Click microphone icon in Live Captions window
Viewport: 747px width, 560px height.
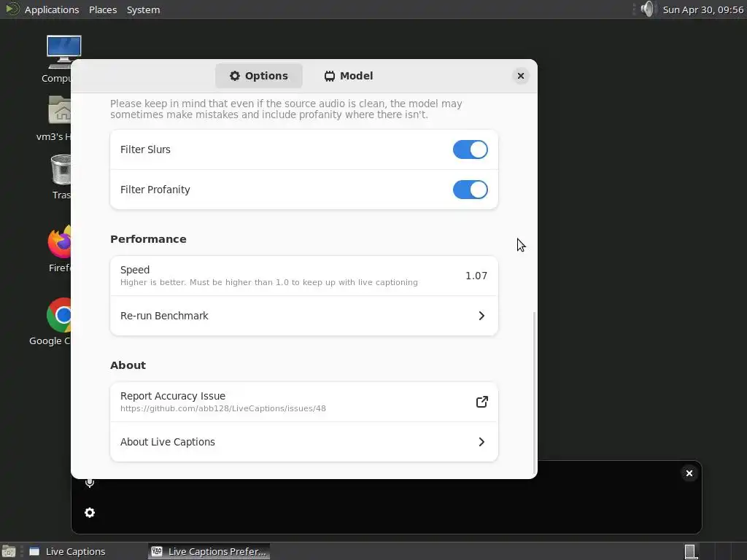coord(90,483)
